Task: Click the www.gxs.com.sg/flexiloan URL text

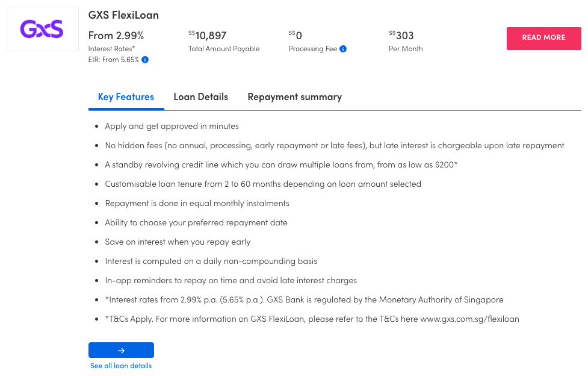Action: click(469, 319)
